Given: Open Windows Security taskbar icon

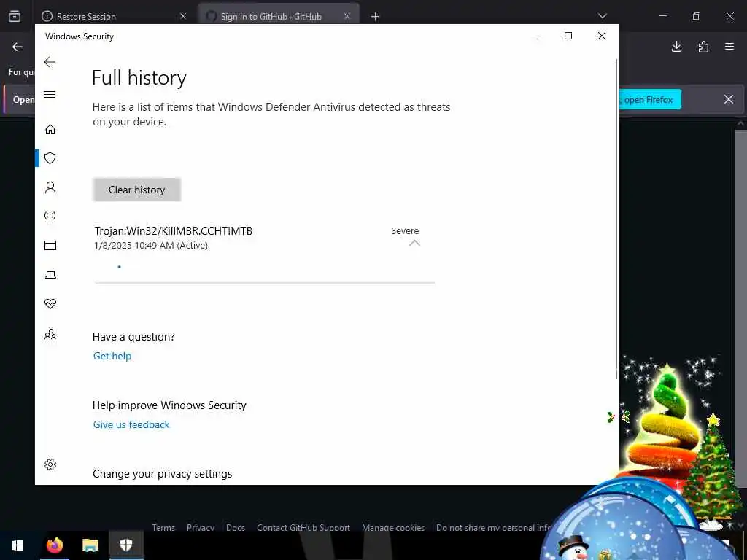Looking at the screenshot, I should tap(125, 545).
